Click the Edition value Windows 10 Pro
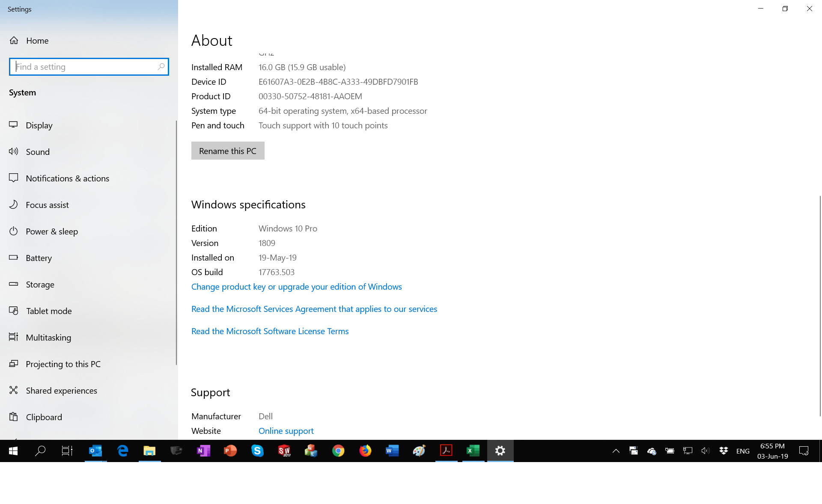 tap(288, 228)
